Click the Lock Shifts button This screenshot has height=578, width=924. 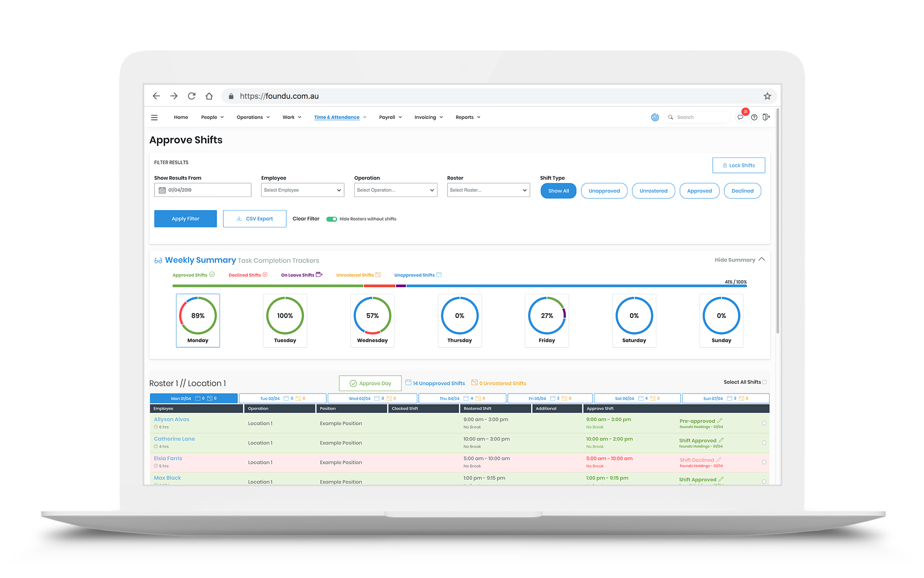738,165
